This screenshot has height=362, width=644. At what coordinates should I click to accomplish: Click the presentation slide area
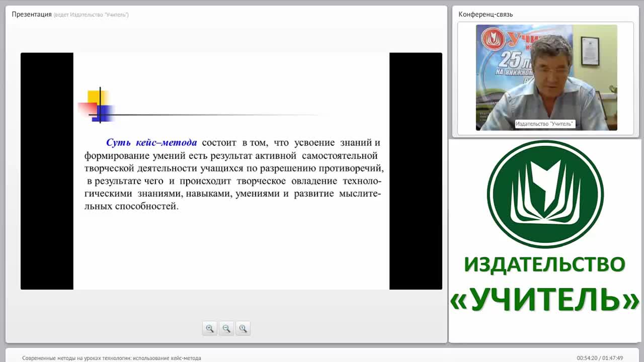[231, 171]
